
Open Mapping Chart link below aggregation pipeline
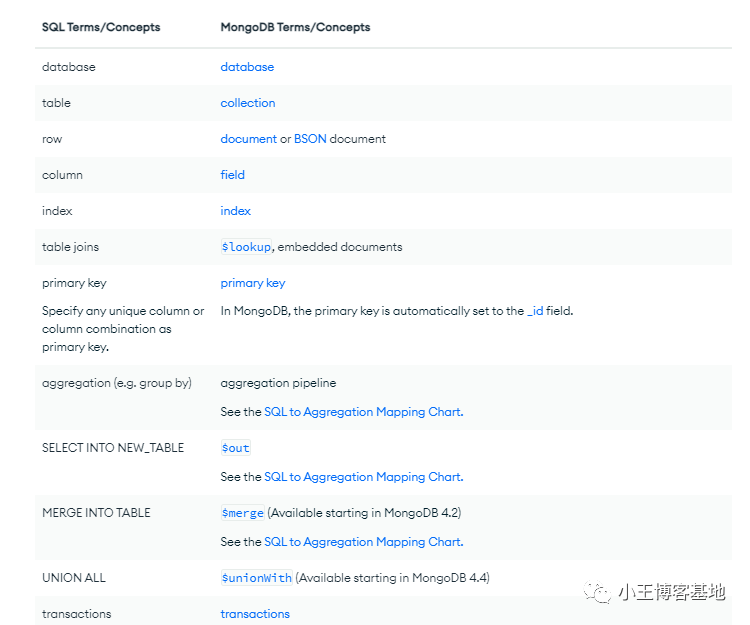coord(363,412)
